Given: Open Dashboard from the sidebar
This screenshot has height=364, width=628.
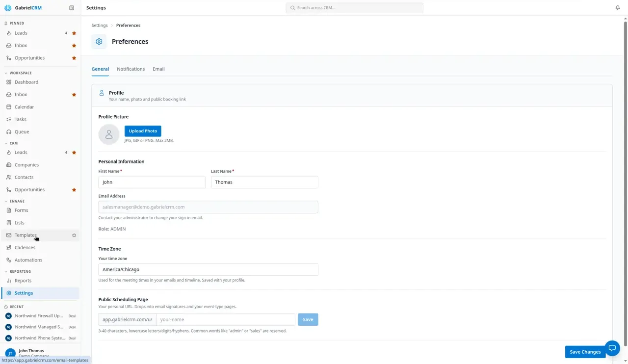Looking at the screenshot, I should pyautogui.click(x=40, y=82).
